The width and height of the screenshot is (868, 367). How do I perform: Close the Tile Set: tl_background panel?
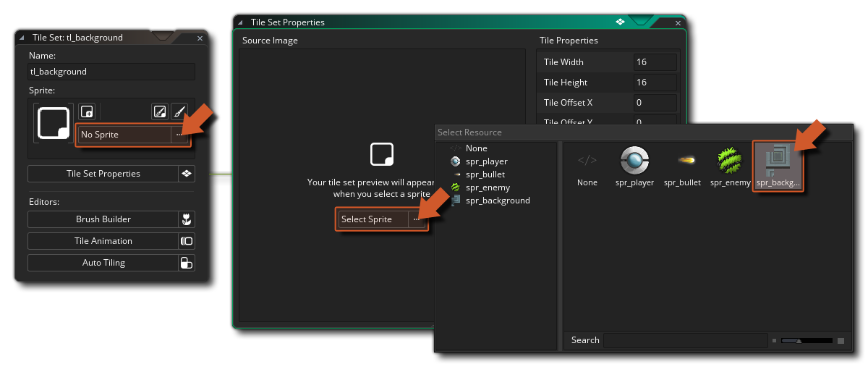tap(200, 38)
